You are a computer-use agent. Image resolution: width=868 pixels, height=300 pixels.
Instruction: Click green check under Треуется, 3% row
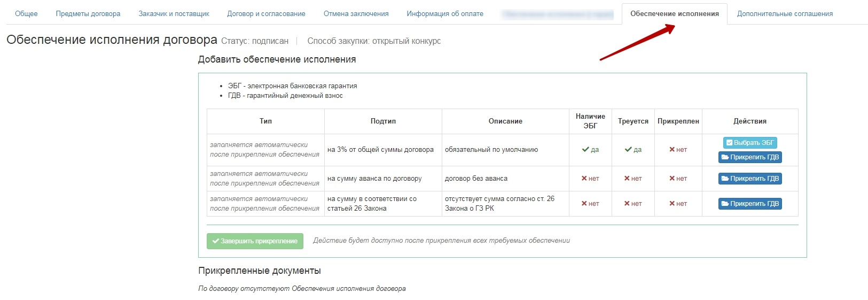[628, 150]
